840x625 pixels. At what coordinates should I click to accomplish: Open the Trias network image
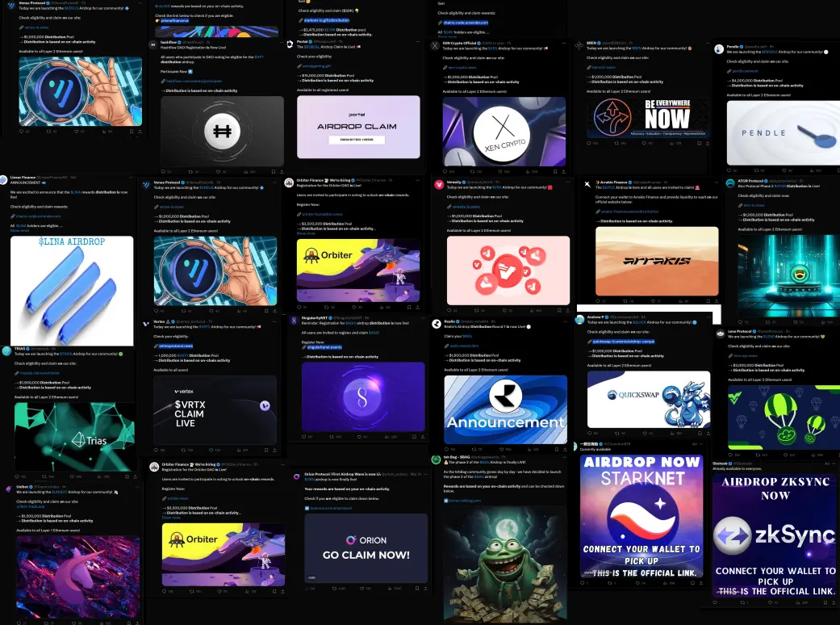coord(74,437)
